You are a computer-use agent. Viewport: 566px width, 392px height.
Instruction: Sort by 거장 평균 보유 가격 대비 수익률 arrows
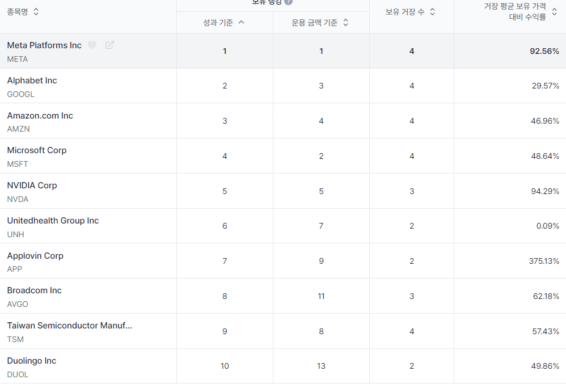point(555,11)
